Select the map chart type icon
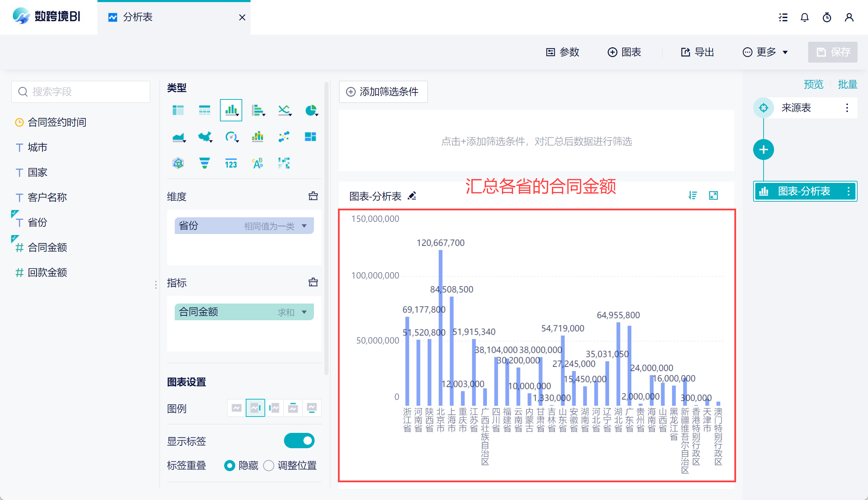The image size is (868, 500). tap(205, 137)
